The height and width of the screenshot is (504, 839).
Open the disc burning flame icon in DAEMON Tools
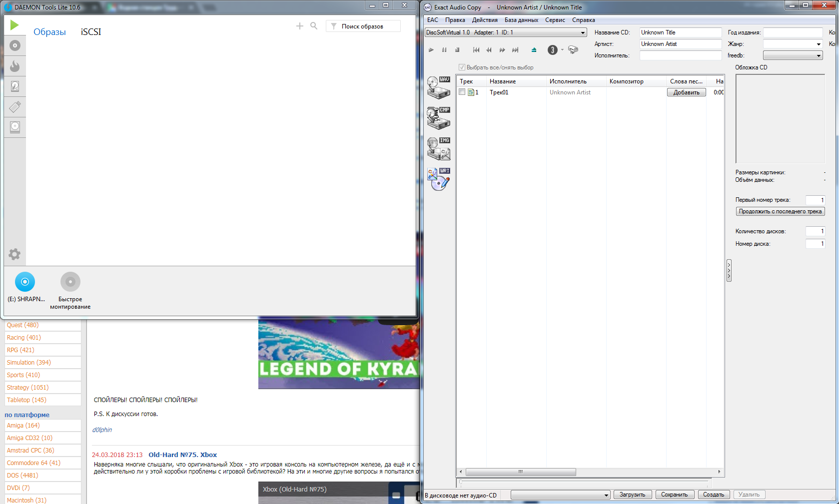tap(14, 65)
